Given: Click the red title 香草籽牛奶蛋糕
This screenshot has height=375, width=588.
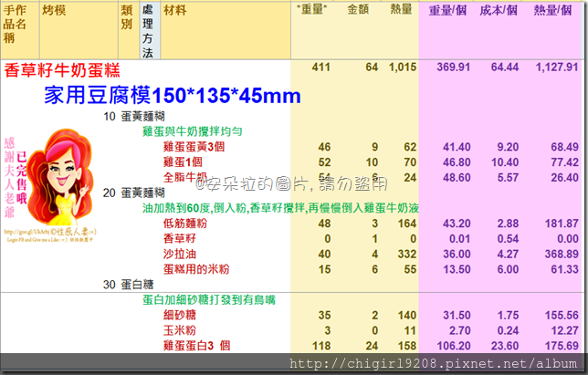Looking at the screenshot, I should (x=62, y=70).
